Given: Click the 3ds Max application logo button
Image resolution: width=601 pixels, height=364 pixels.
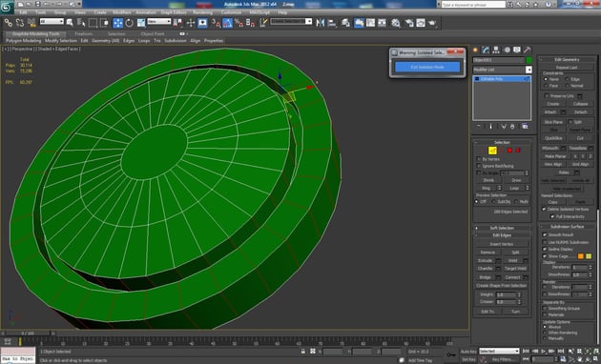Looking at the screenshot, I should pyautogui.click(x=7, y=7).
